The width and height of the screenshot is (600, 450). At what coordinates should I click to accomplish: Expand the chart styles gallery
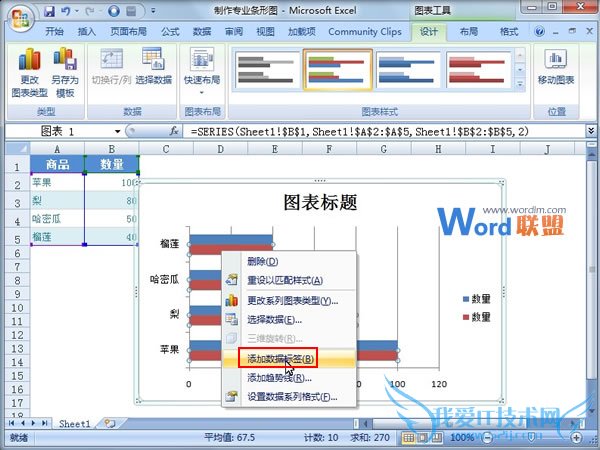(x=520, y=83)
